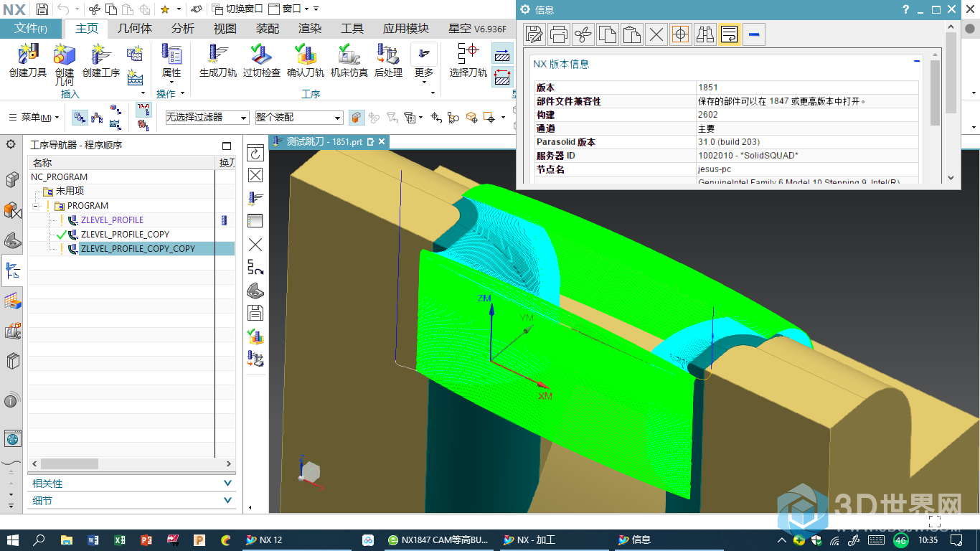
Task: Expand the Details (细节) panel
Action: pyautogui.click(x=132, y=501)
